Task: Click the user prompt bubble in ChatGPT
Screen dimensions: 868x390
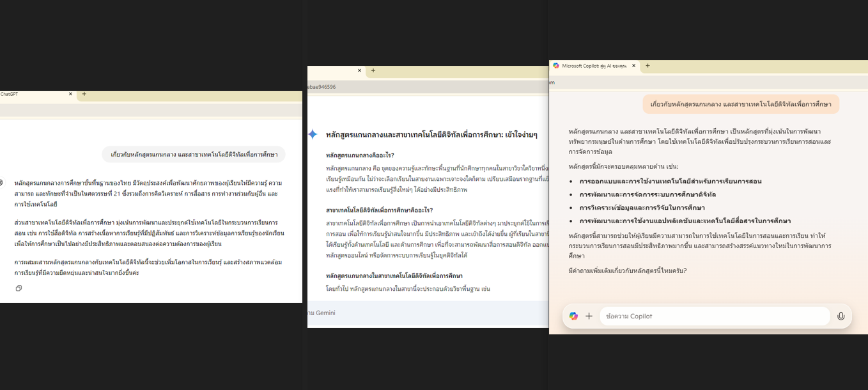Action: (x=194, y=155)
